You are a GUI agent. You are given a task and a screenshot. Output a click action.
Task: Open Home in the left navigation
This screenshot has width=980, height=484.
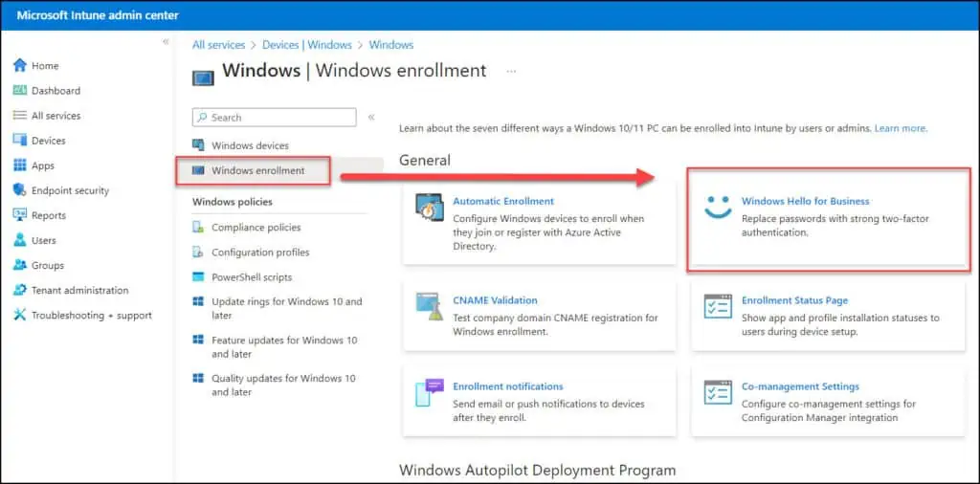[x=45, y=66]
